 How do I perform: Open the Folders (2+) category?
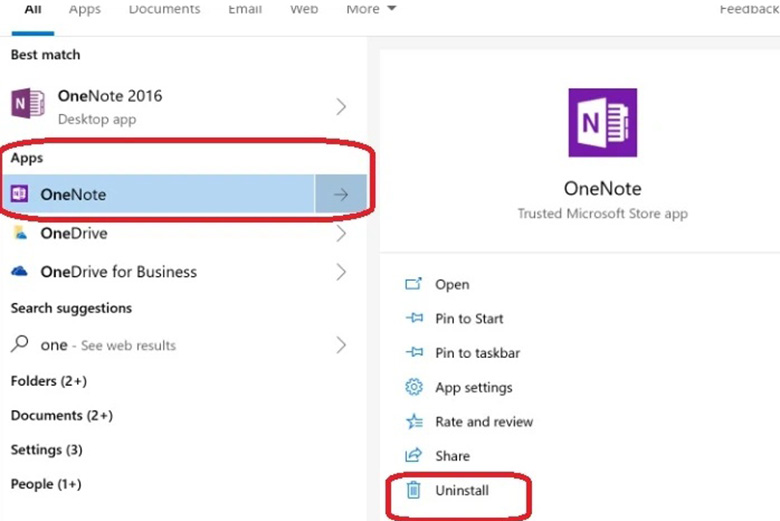49,381
